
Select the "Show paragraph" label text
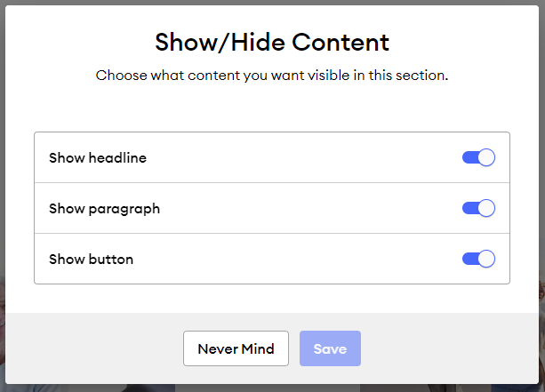104,209
